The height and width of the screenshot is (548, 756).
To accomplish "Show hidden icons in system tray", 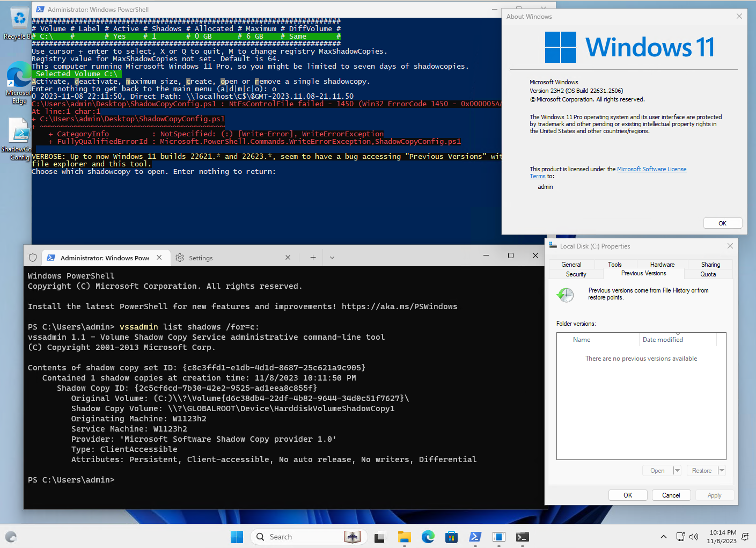I will point(664,537).
